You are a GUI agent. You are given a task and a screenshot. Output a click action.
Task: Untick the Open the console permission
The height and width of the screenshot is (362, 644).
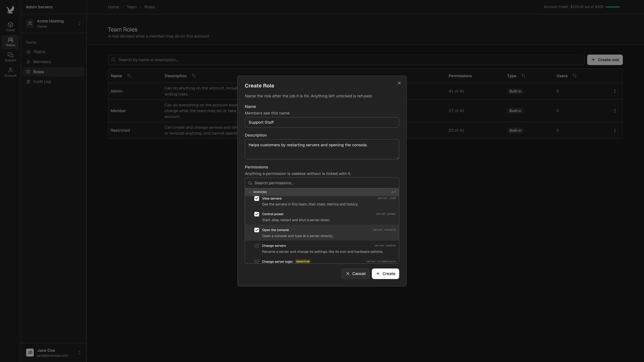(x=256, y=230)
